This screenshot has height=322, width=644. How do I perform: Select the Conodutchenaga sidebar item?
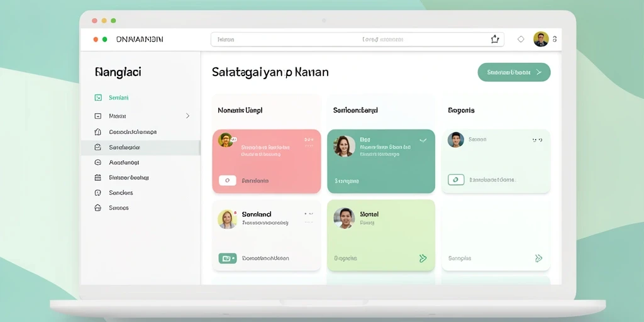(x=133, y=132)
